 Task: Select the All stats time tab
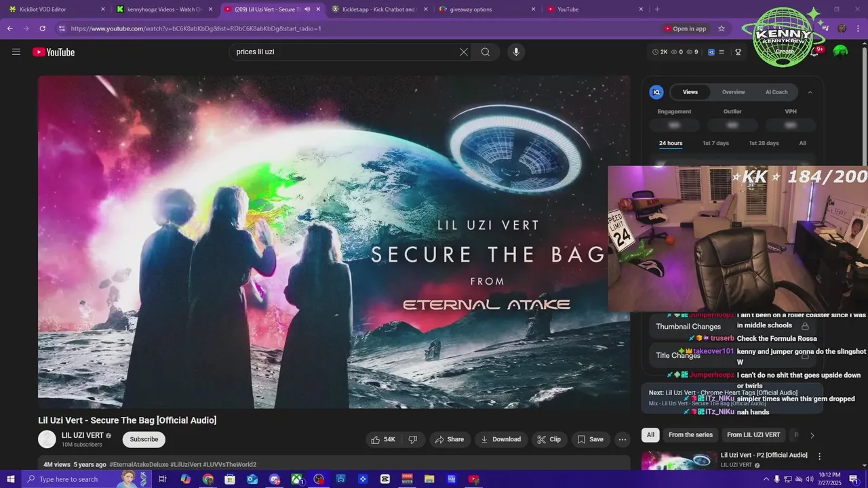point(802,143)
